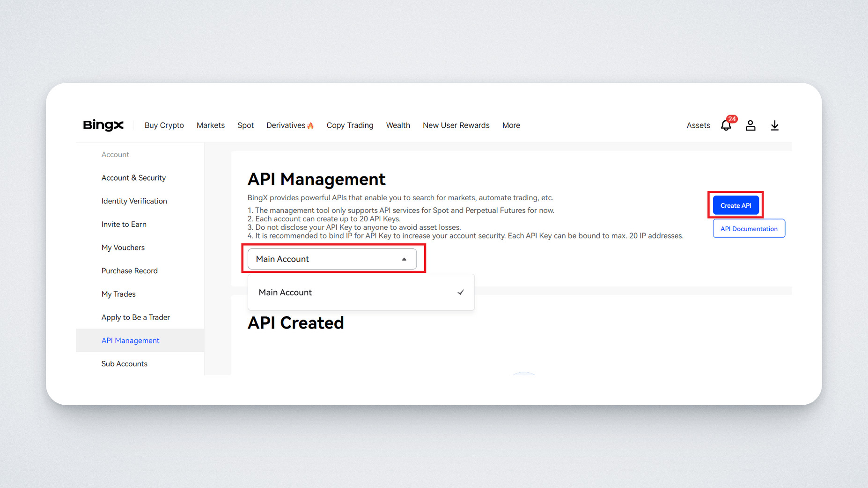Click the download app icon
This screenshot has width=868, height=488.
(x=775, y=125)
